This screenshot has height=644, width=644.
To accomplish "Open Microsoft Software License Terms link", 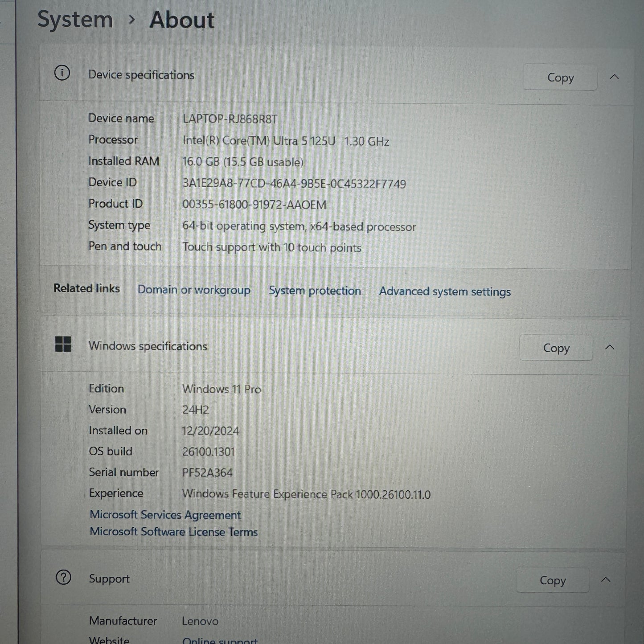I will [x=174, y=532].
